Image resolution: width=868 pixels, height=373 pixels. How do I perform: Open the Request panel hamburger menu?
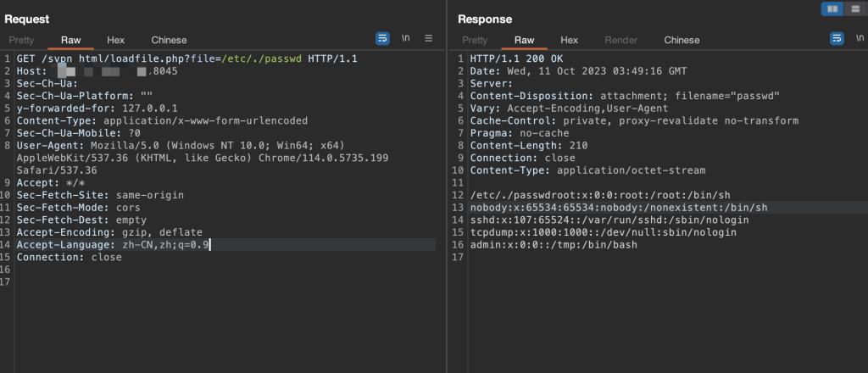click(x=428, y=38)
